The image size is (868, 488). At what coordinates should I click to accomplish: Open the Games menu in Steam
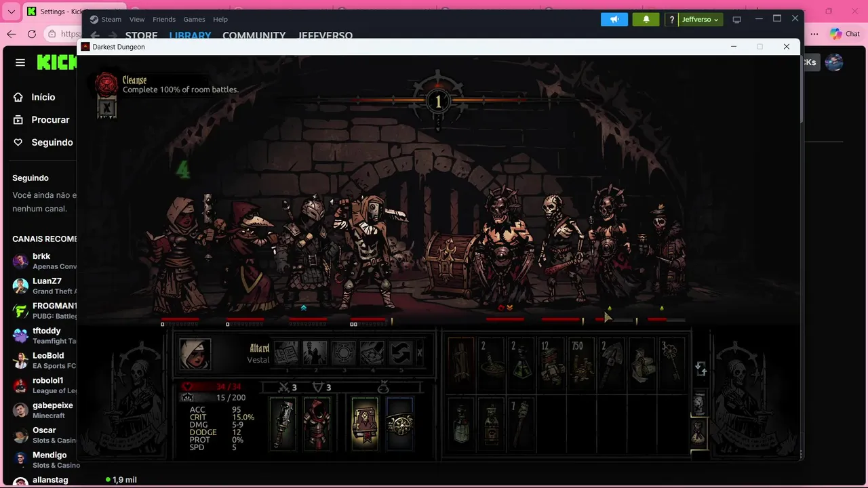pyautogui.click(x=195, y=20)
